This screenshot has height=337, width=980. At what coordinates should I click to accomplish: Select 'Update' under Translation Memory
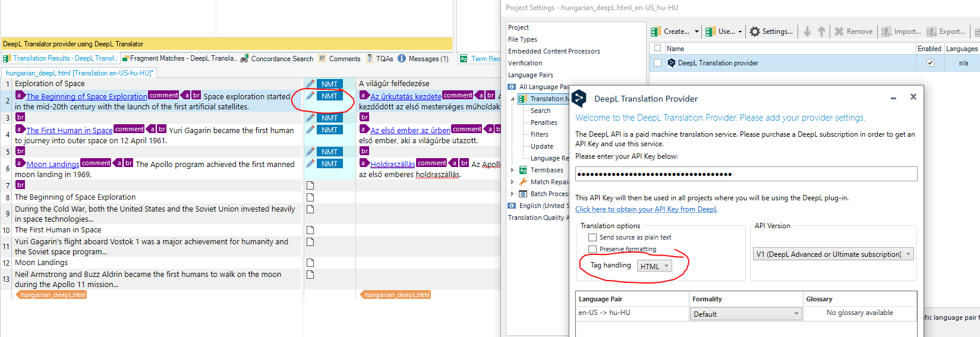542,146
